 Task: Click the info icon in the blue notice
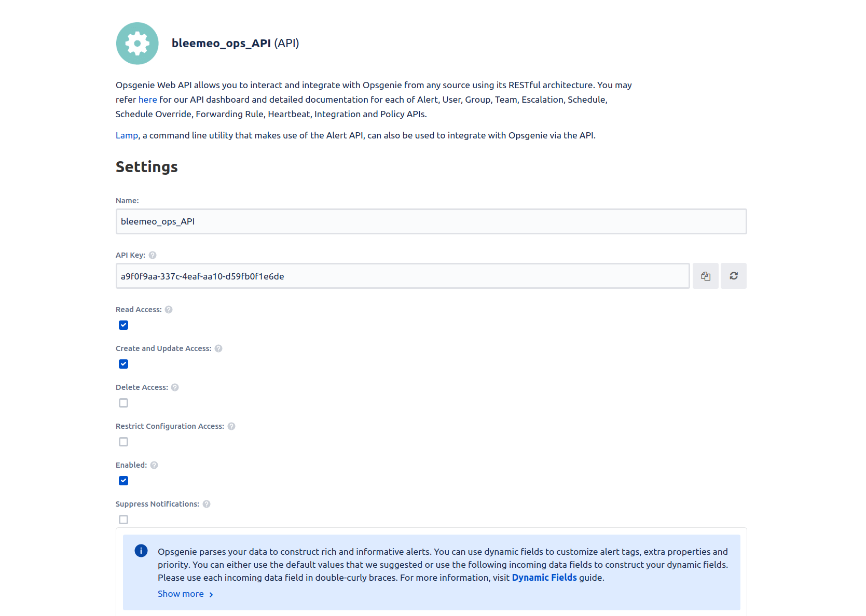141,551
